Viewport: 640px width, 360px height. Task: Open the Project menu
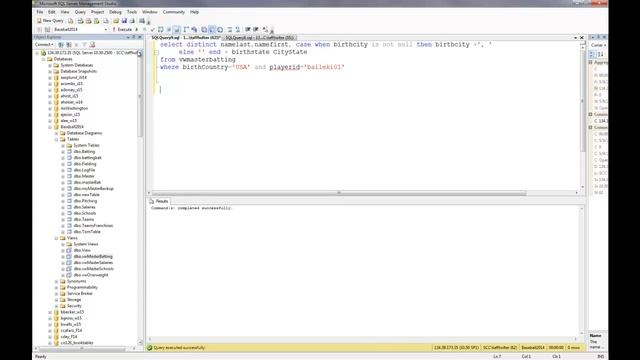98,12
